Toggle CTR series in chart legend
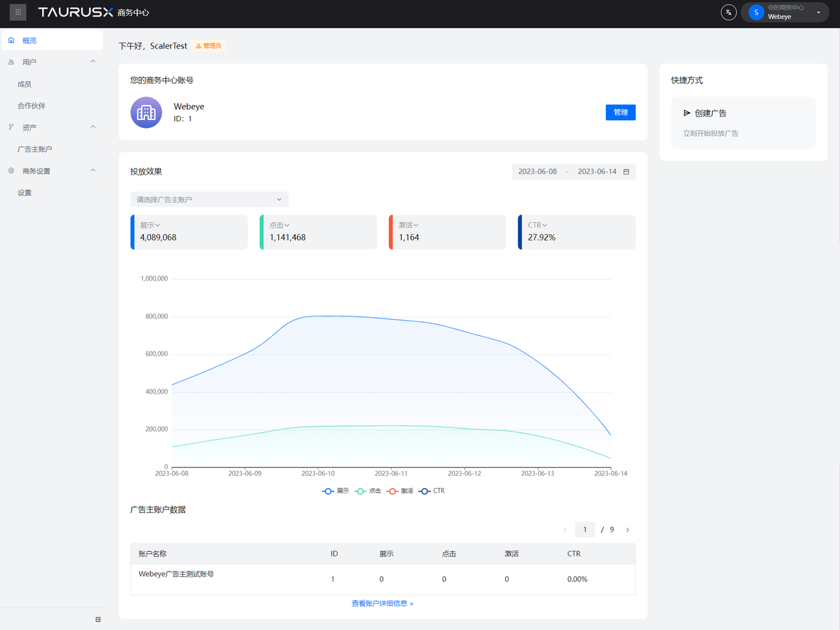840x630 pixels. coord(432,491)
